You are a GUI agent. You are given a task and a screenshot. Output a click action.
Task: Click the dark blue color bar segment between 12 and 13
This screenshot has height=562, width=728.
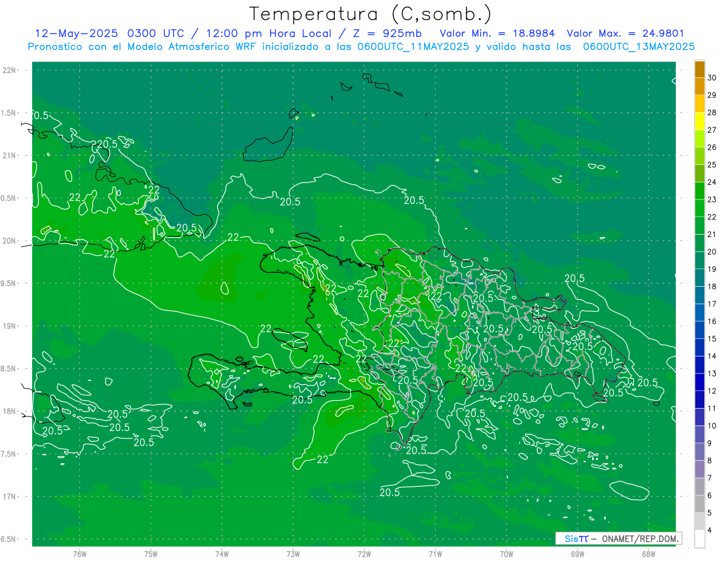click(699, 383)
